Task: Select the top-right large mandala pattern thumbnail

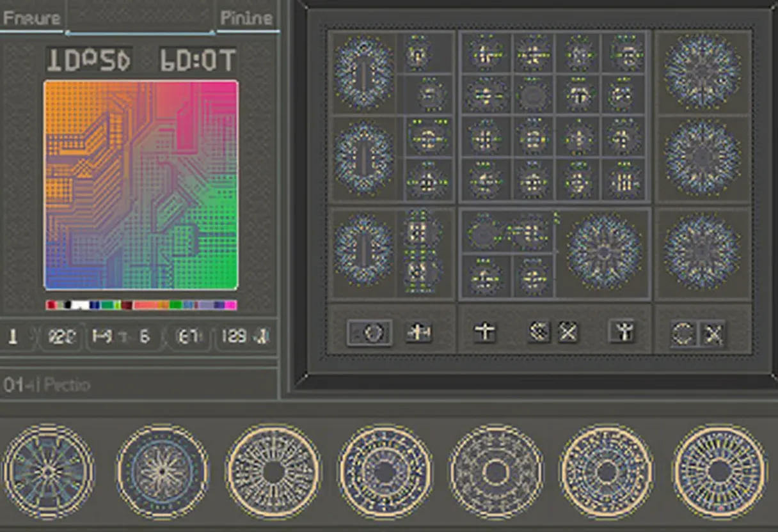Action: coord(703,70)
